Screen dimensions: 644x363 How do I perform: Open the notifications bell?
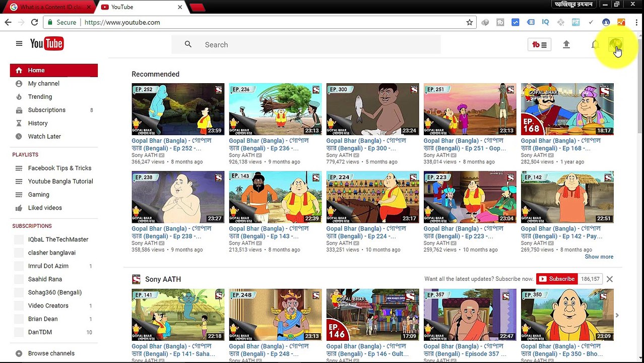(595, 44)
